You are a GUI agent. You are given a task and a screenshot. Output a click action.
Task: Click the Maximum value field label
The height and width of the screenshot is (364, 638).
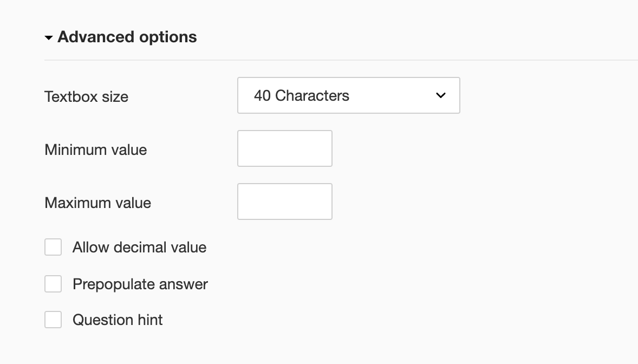(97, 203)
